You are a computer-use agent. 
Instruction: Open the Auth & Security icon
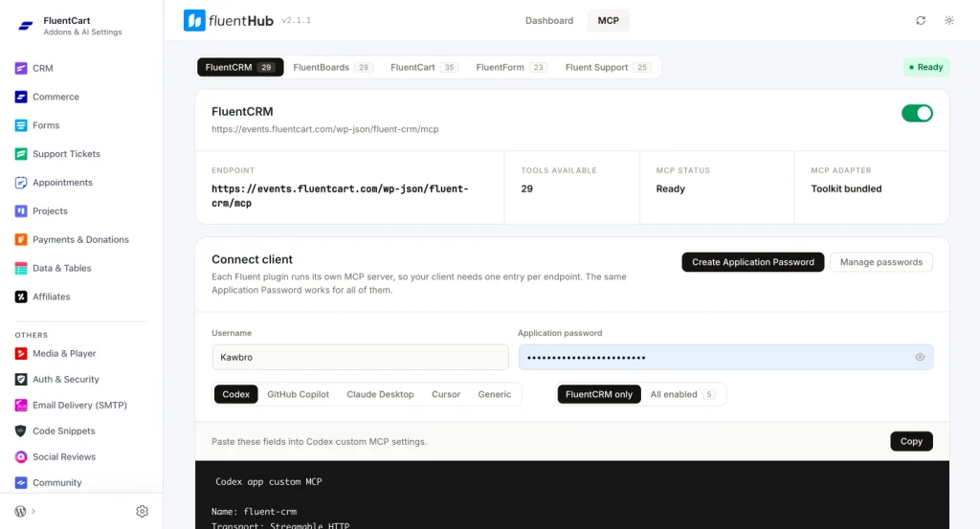[21, 379]
